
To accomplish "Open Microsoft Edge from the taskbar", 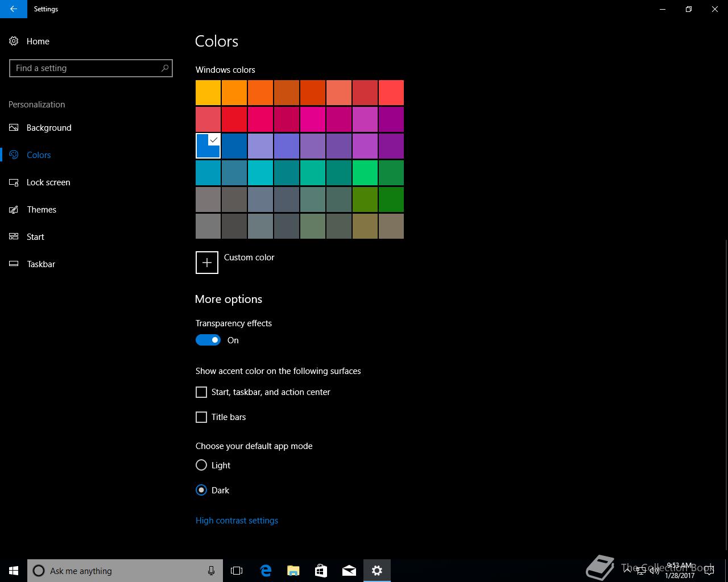I will pos(266,571).
